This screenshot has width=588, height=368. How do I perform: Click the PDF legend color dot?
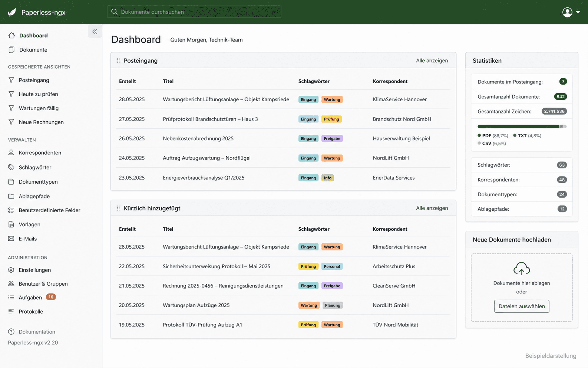point(479,135)
